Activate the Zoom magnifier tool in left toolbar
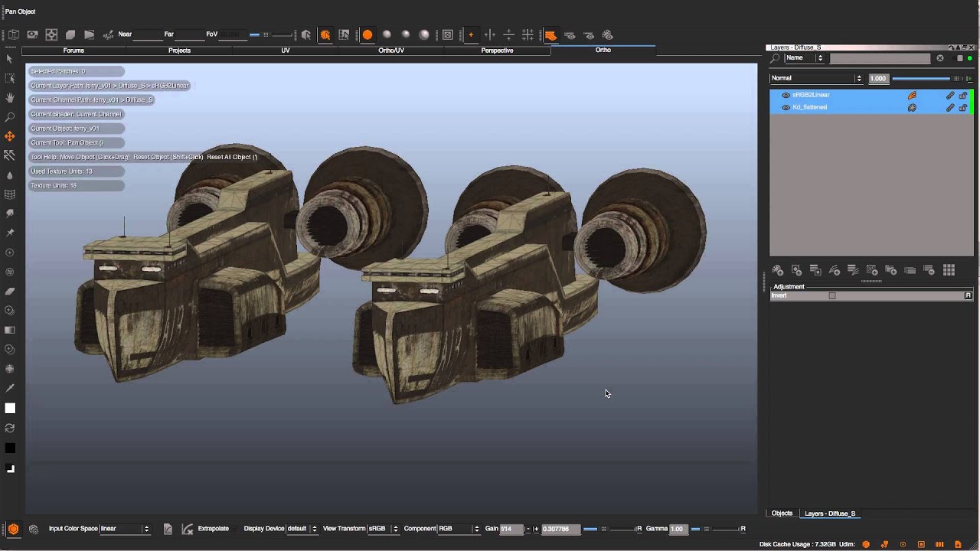The height and width of the screenshot is (551, 980). (x=10, y=117)
